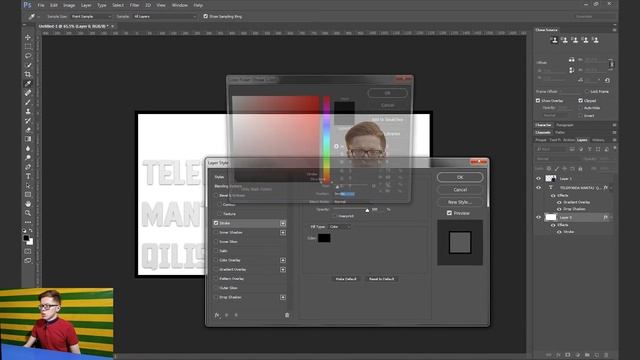
Task: Select the Blur tool
Action: tap(28, 149)
